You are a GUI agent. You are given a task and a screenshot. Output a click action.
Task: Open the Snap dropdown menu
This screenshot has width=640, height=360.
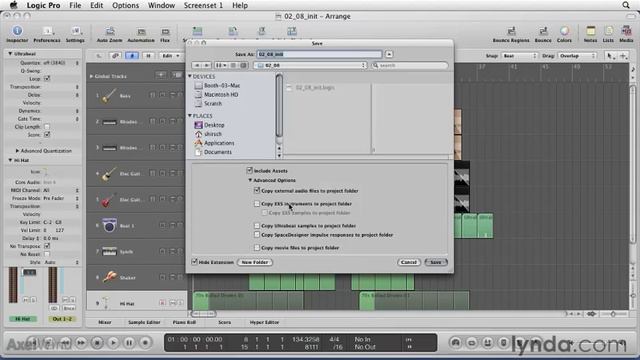[x=520, y=56]
